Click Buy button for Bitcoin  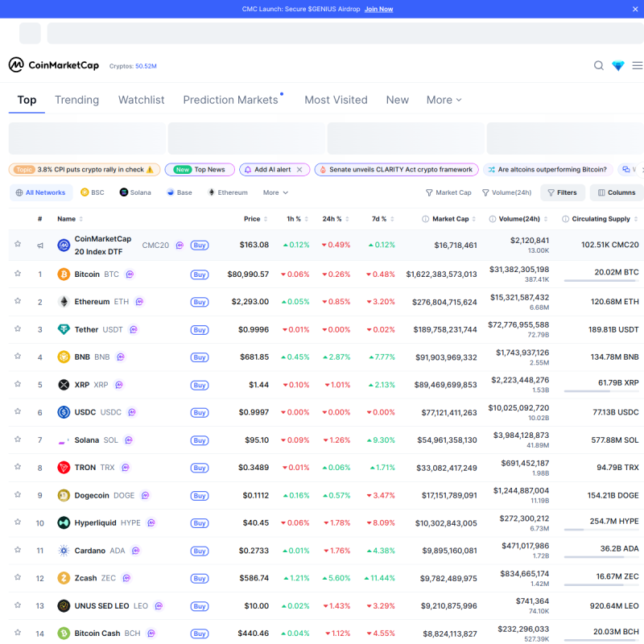coord(200,275)
